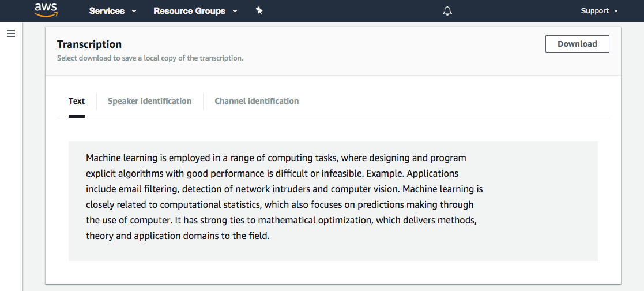The height and width of the screenshot is (291, 644).
Task: Select the Text tab
Action: [x=77, y=101]
